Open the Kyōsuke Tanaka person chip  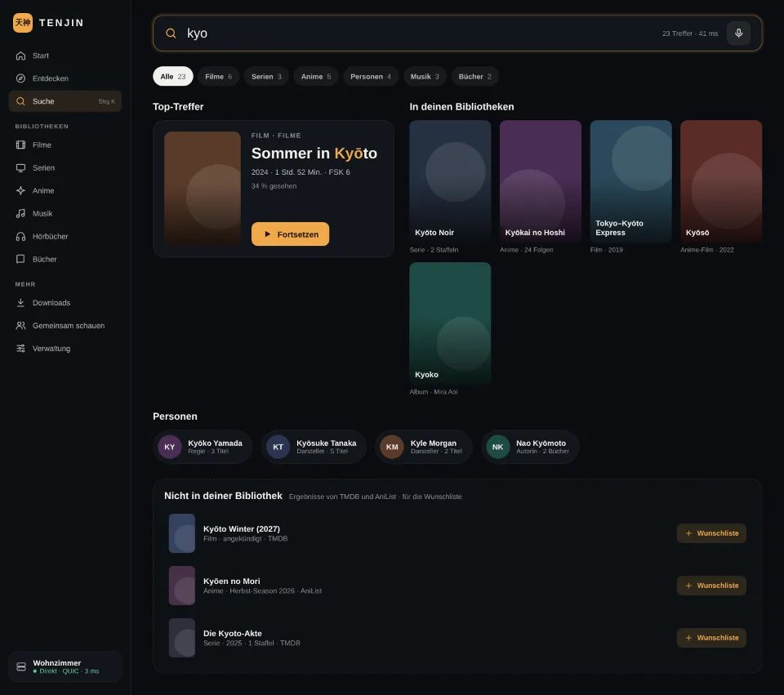coord(314,447)
